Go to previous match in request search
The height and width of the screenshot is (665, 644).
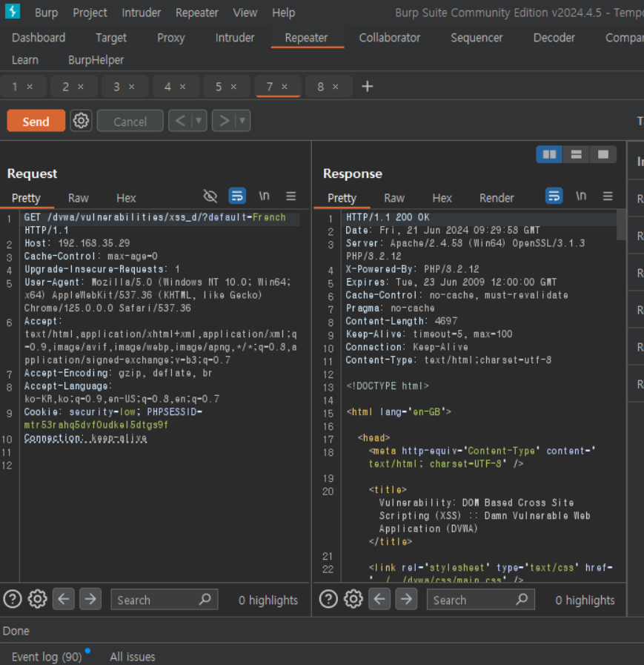63,599
